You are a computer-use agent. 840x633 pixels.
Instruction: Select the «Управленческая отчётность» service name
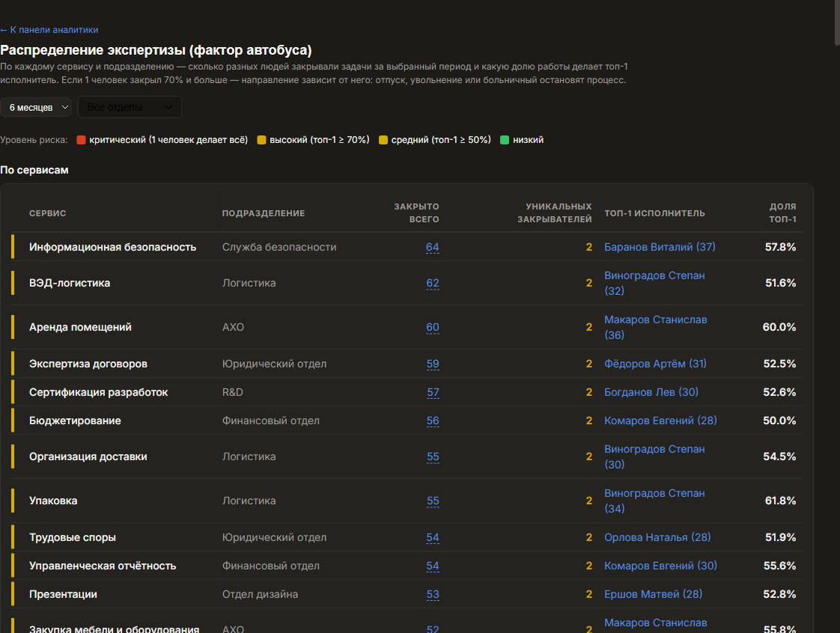pos(103,566)
